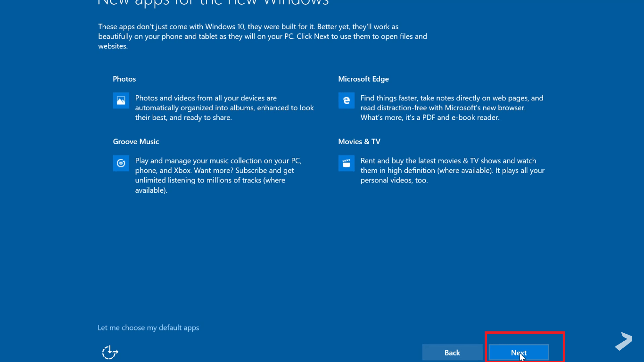Click the Next button
This screenshot has width=644, height=362.
click(519, 353)
